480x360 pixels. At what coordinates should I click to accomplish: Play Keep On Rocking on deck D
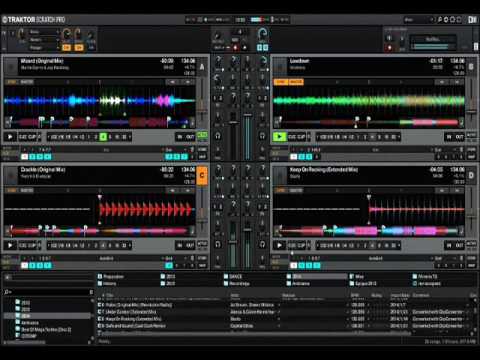click(x=279, y=245)
